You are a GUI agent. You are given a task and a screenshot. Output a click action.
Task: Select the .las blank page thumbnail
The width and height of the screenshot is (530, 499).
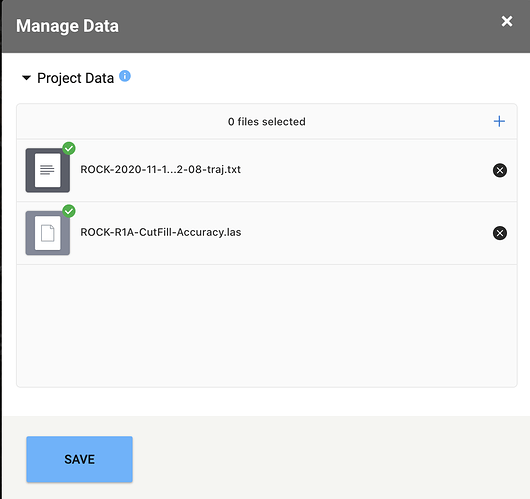(x=48, y=233)
